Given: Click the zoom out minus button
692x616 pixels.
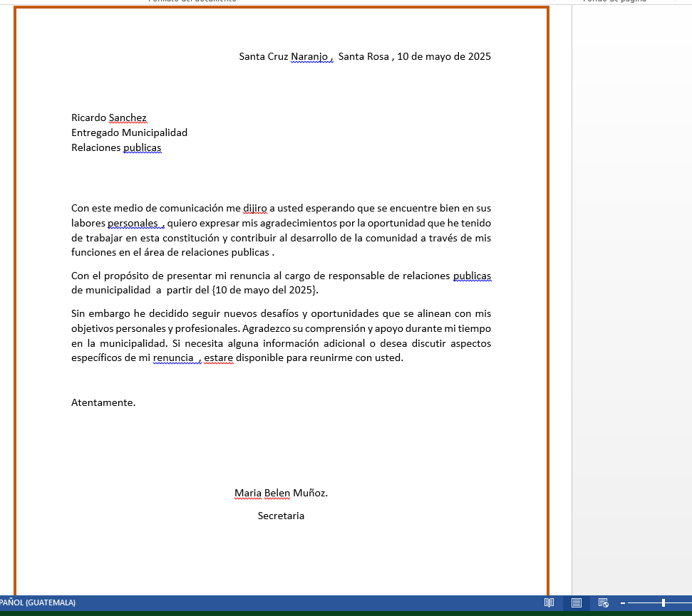Looking at the screenshot, I should tap(623, 602).
